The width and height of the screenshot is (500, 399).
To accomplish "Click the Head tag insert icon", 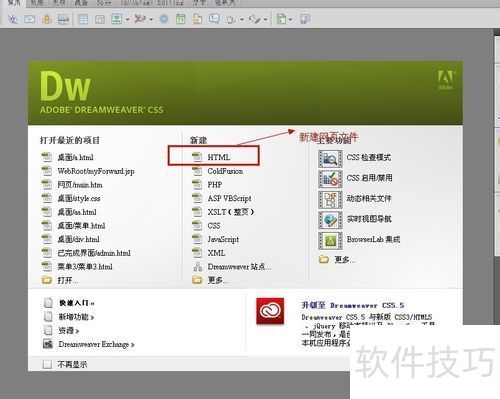I will 231,19.
